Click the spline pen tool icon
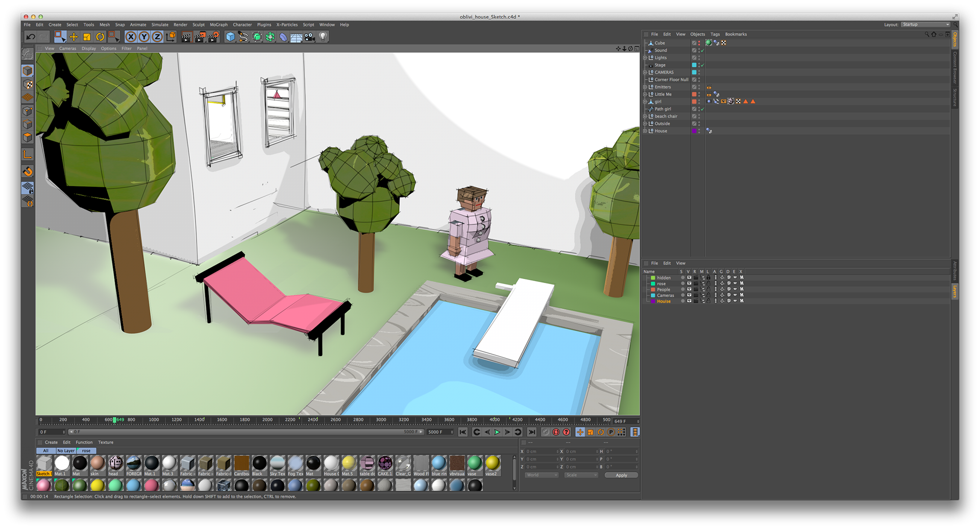Viewport: 980px width, 529px height. click(x=243, y=37)
